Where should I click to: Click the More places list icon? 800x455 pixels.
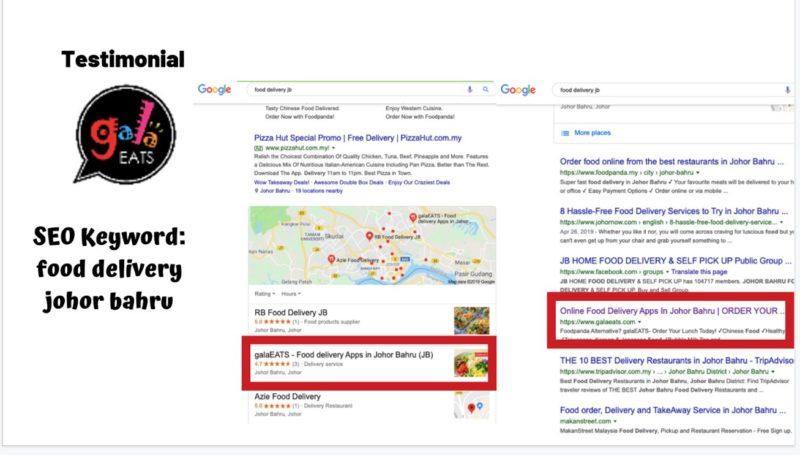(x=565, y=133)
